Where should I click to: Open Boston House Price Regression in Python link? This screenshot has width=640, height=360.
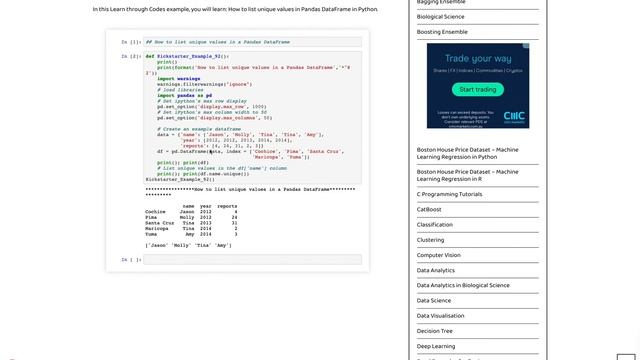pos(467,153)
